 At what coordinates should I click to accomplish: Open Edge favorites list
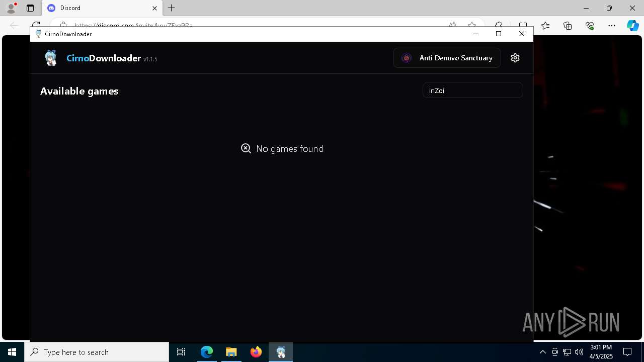545,26
